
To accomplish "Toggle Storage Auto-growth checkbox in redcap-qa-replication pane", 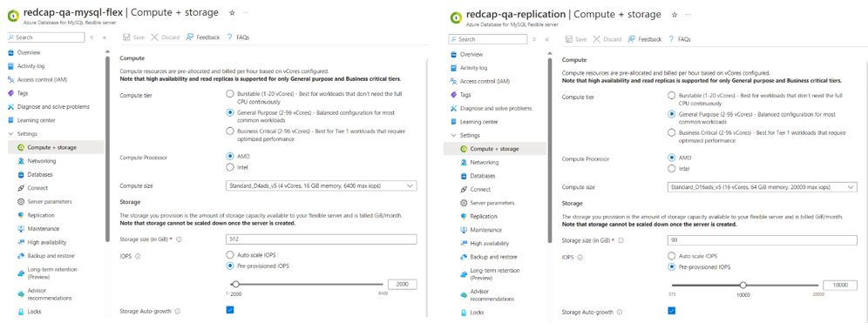I will [672, 311].
